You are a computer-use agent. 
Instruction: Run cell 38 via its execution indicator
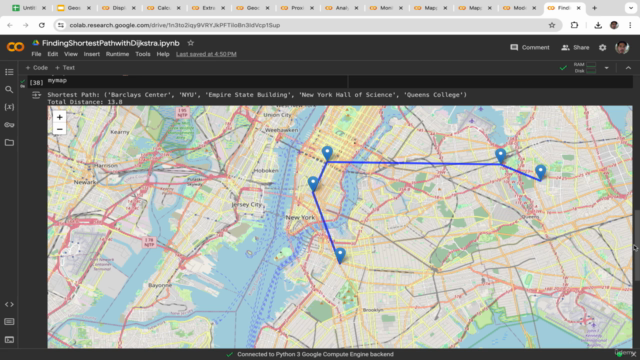(36, 82)
